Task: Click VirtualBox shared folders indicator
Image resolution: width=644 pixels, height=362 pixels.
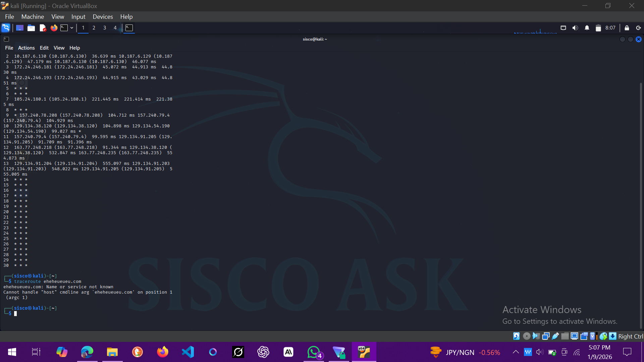Action: point(565,336)
